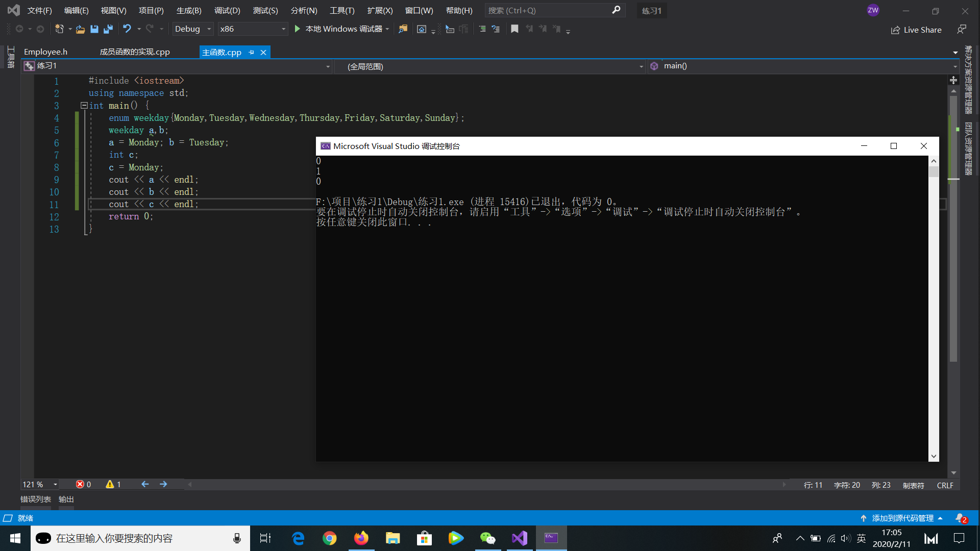This screenshot has width=980, height=551.
Task: Open the 编辑(E) menu
Action: [76, 10]
